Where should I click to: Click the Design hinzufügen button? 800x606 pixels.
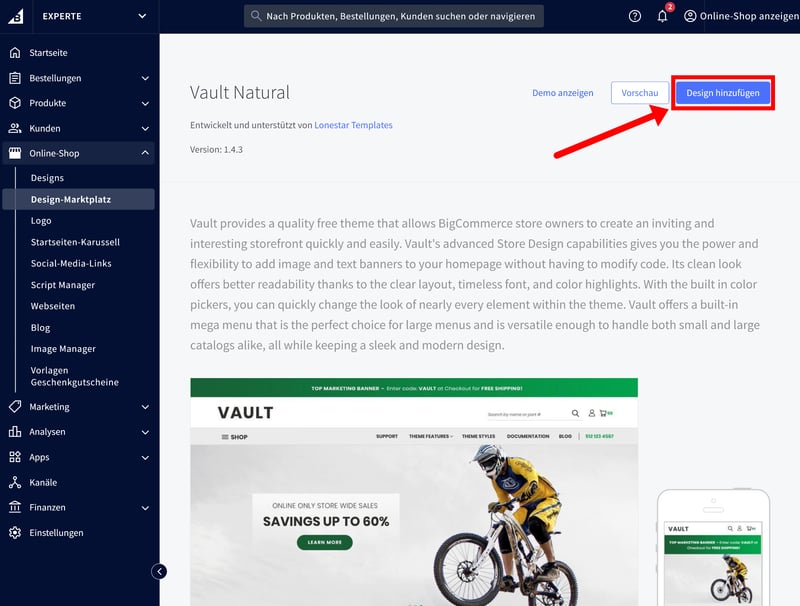pos(722,93)
